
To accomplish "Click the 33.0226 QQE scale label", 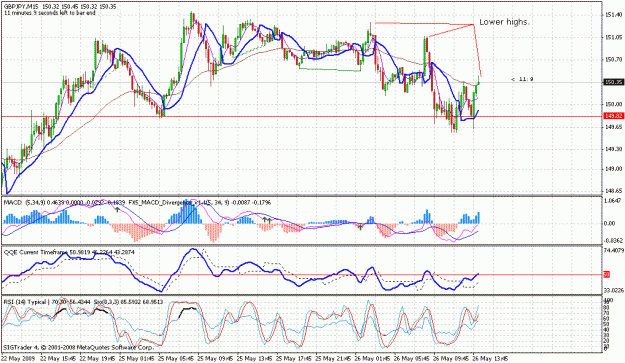I will (614, 290).
